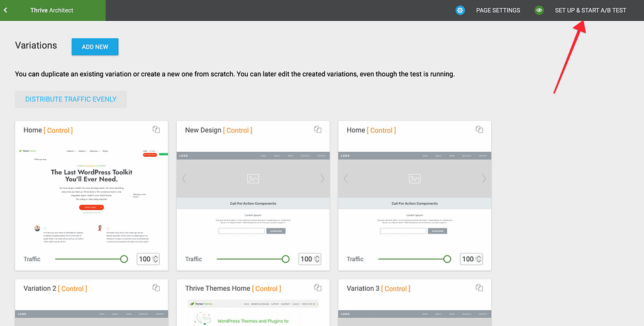The height and width of the screenshot is (326, 644).
Task: Click the back arrow beside Thrive Architect
Action: 6,10
